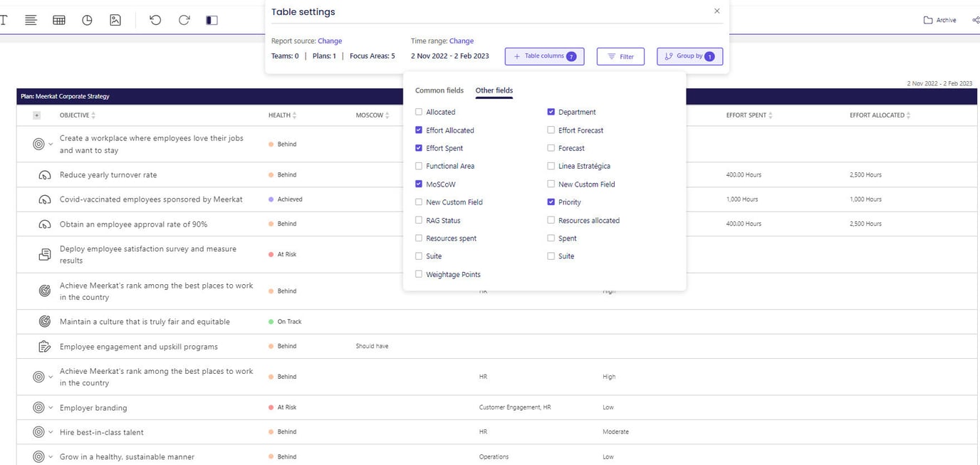Click the On Track health status
Screen dimensions: 980x465
[285, 322]
